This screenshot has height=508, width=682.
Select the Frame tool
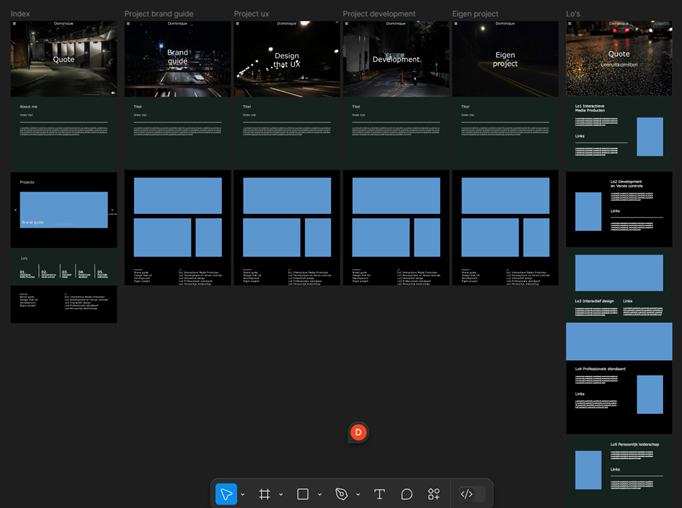265,494
